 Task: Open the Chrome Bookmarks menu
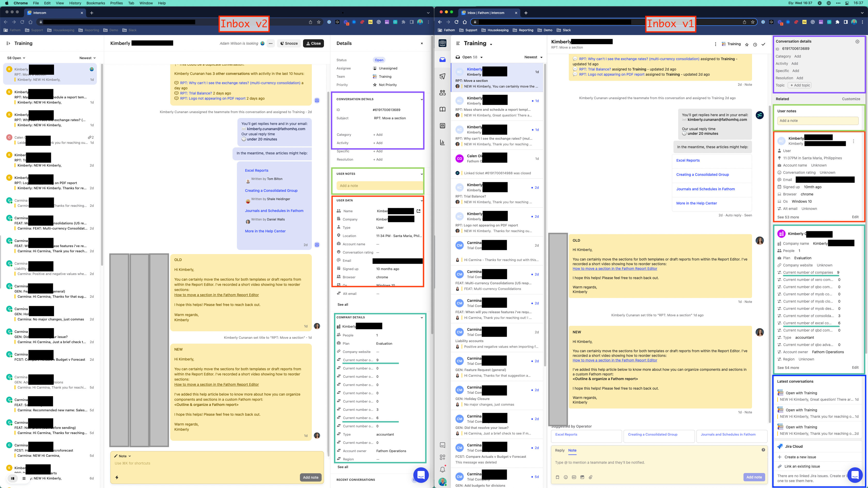(96, 3)
